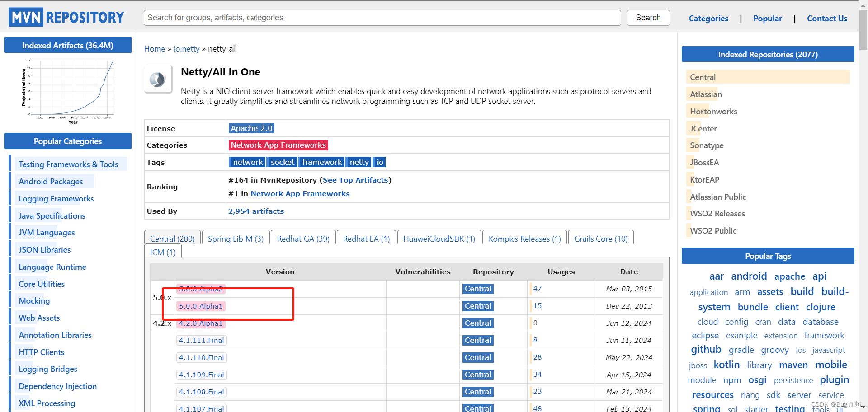Click the Search button
Image resolution: width=868 pixels, height=412 pixels.
pos(648,18)
